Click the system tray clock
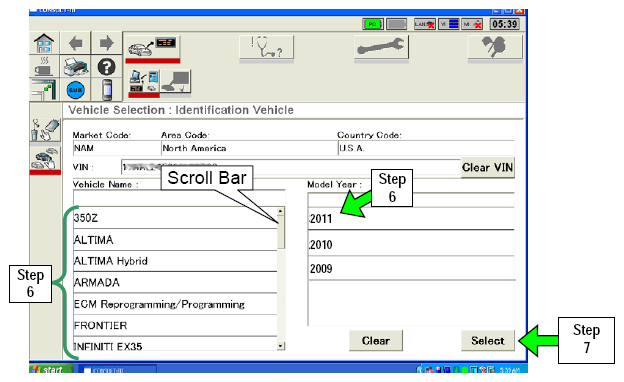This screenshot has height=382, width=624. coord(509,370)
